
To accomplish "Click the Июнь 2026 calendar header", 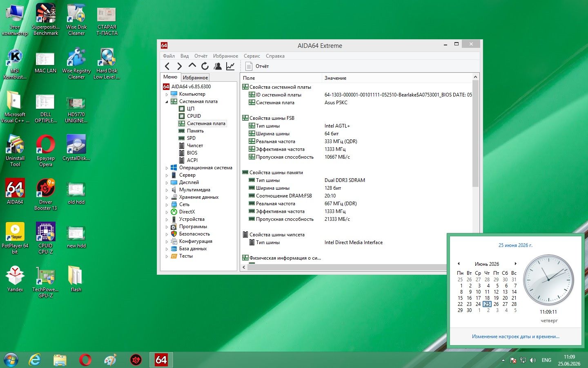I will (x=487, y=264).
